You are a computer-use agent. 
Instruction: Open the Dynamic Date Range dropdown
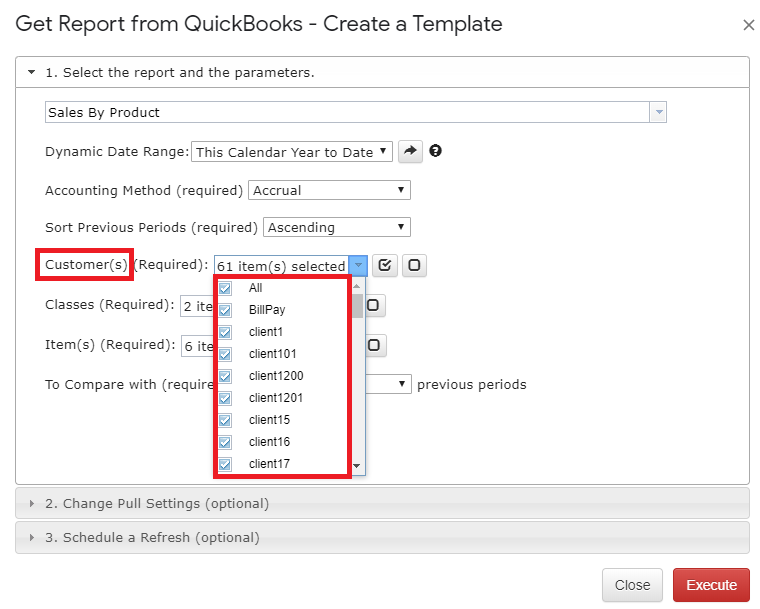point(292,152)
